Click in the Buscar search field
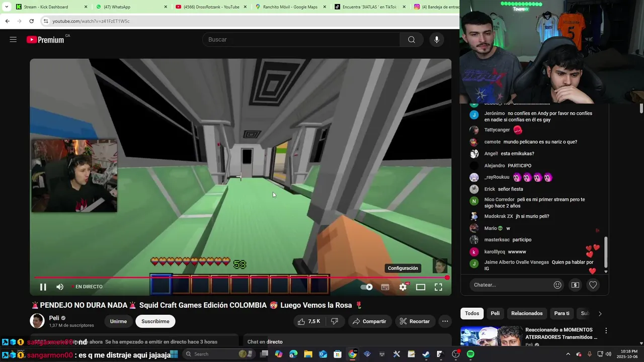Image resolution: width=644 pixels, height=362 pixels. pos(301,40)
